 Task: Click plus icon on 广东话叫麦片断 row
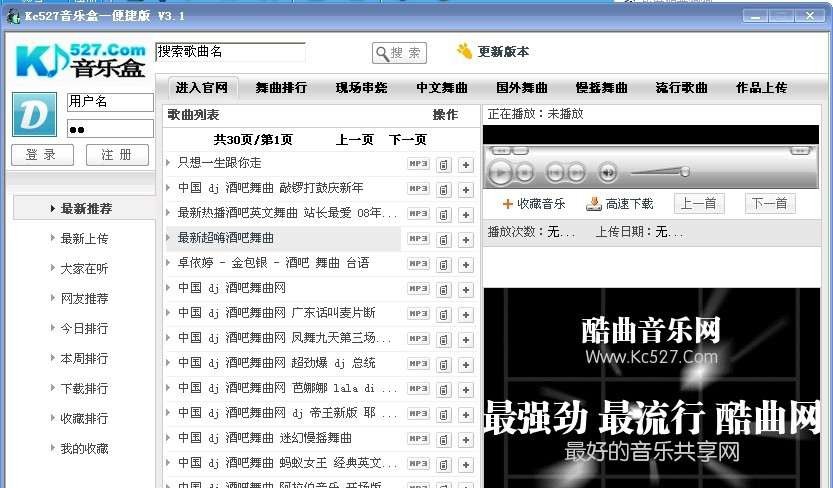(466, 315)
